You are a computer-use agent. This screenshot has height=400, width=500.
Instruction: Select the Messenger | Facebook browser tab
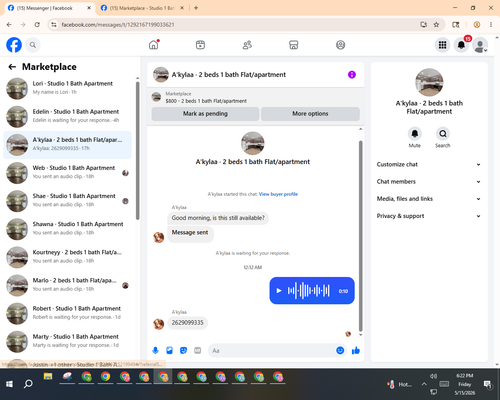tap(50, 8)
